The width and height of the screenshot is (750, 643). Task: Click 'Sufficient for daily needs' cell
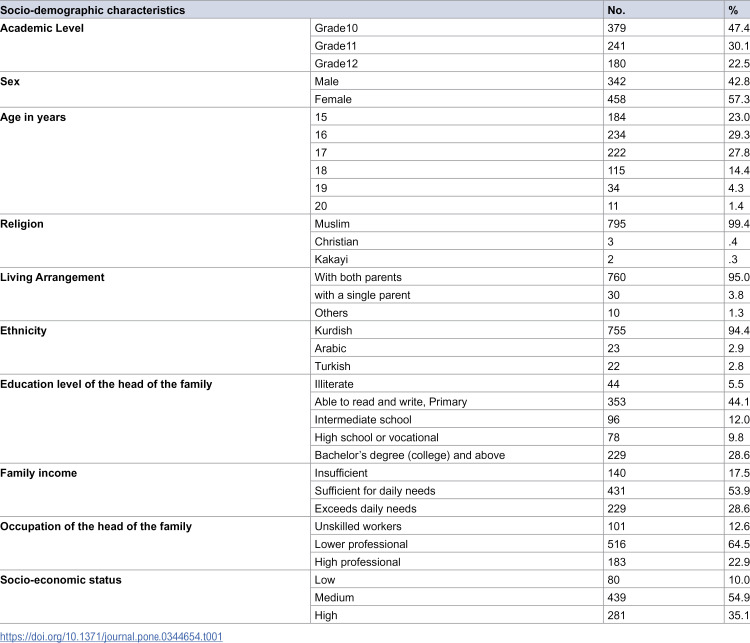(x=375, y=491)
